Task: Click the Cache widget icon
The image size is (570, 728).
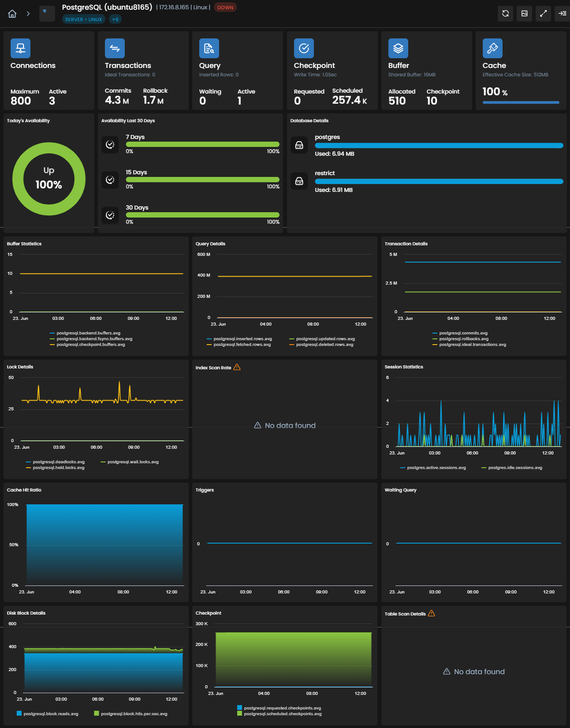Action: tap(492, 48)
